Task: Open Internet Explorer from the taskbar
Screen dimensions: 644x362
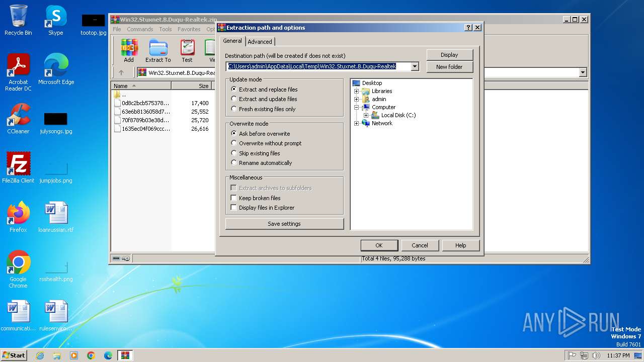Action: 40,355
